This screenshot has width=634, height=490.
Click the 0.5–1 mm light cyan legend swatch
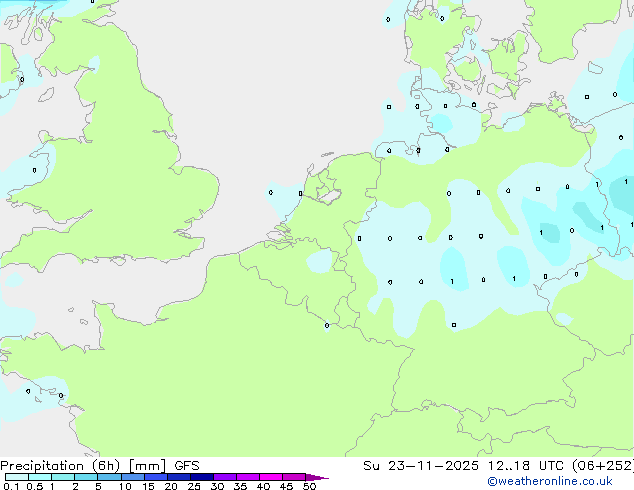click(40, 477)
